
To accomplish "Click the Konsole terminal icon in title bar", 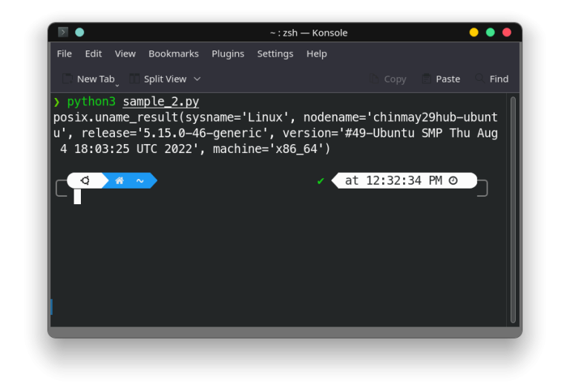I will click(x=63, y=33).
